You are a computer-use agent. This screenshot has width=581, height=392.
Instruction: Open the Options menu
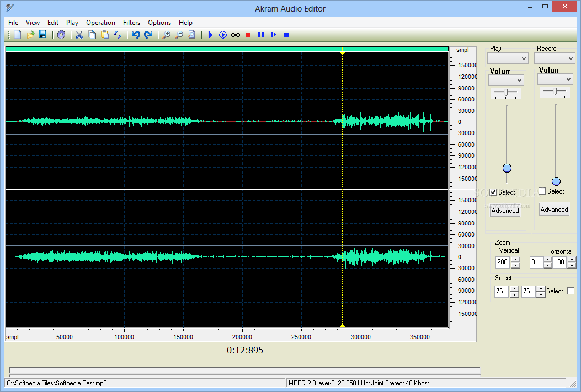(159, 23)
